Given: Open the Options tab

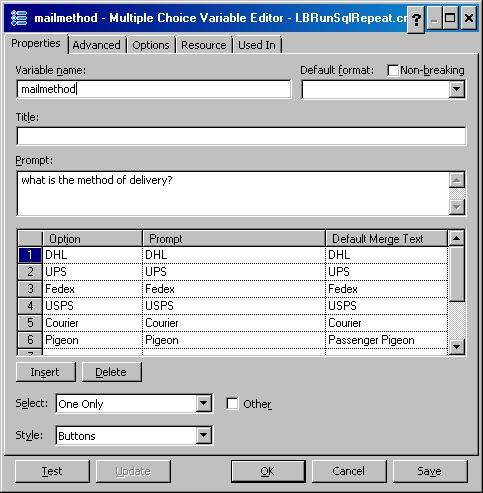Looking at the screenshot, I should [x=151, y=45].
